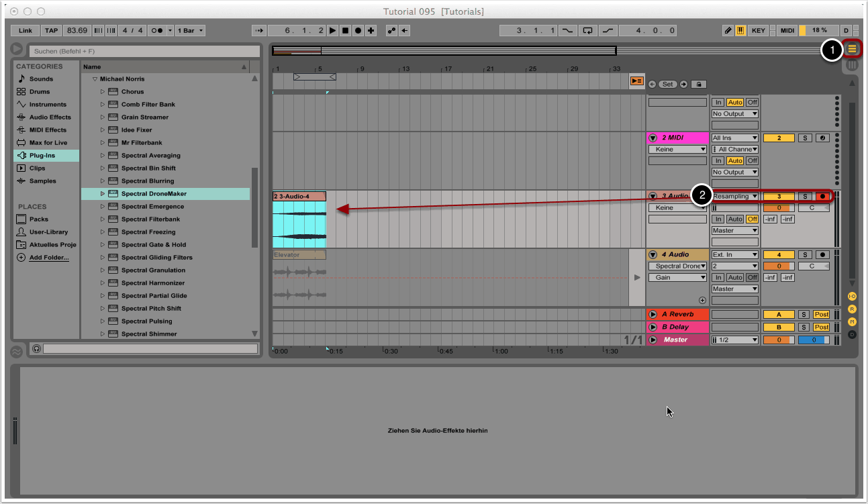Arm the 3 Audio track for recording
This screenshot has width=868, height=504.
click(x=822, y=197)
